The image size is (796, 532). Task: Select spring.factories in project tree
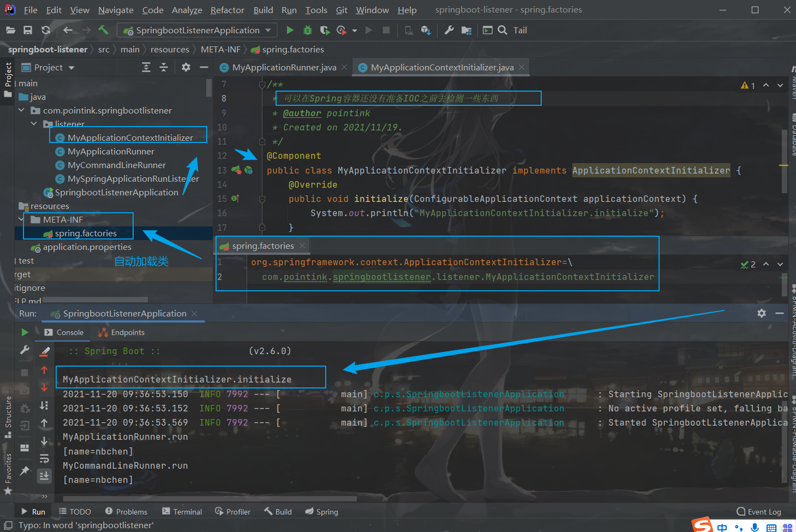86,233
